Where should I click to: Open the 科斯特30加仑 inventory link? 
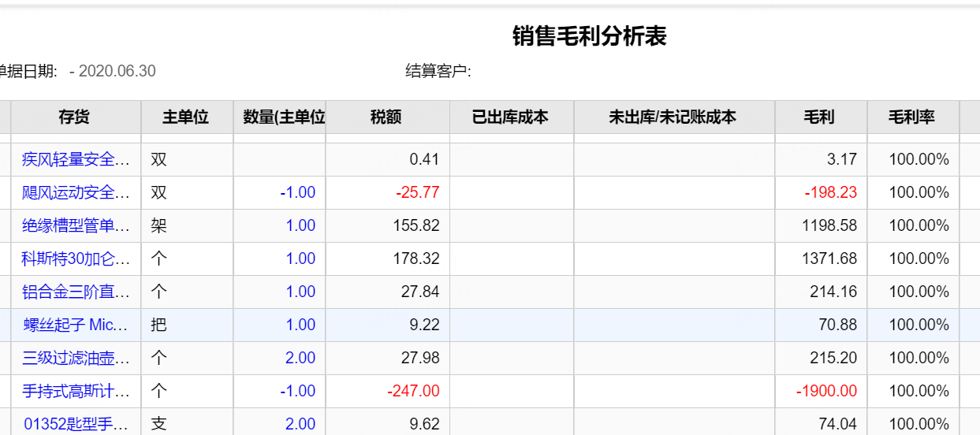click(x=76, y=258)
